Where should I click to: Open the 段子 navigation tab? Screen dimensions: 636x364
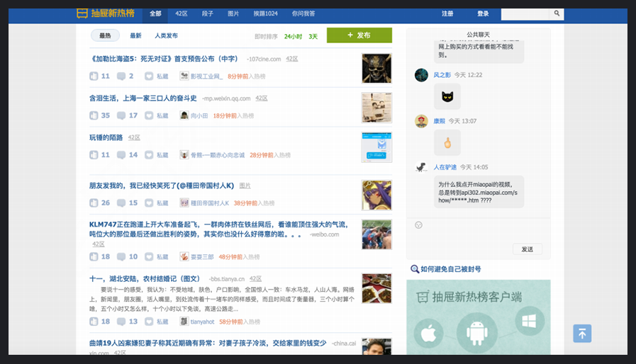(x=207, y=13)
